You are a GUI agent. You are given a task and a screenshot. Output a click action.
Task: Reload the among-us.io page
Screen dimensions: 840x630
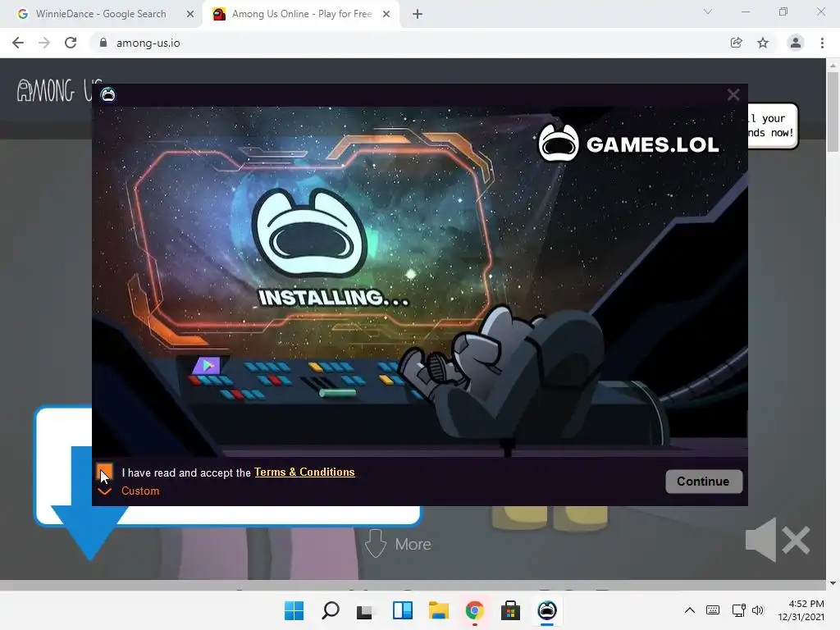coord(71,43)
